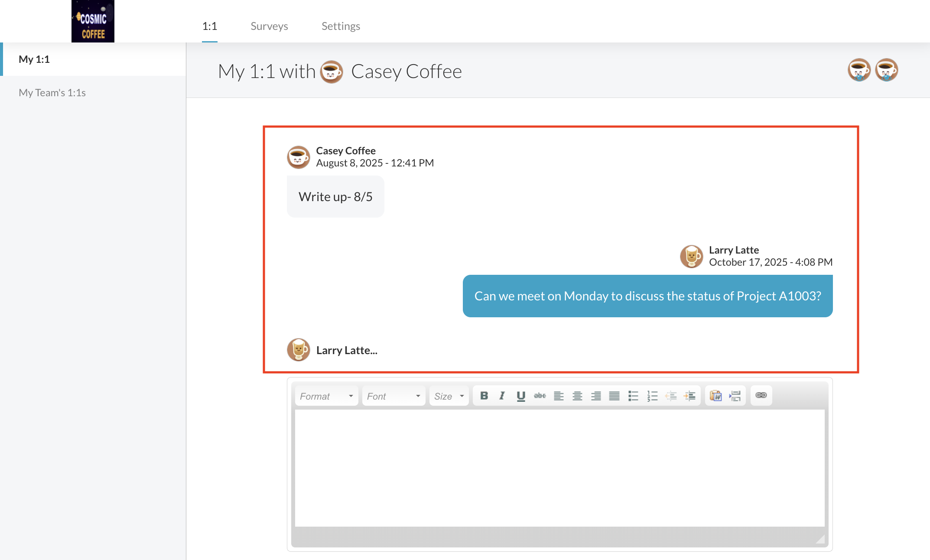930x560 pixels.
Task: Open the Size dropdown
Action: click(x=449, y=396)
